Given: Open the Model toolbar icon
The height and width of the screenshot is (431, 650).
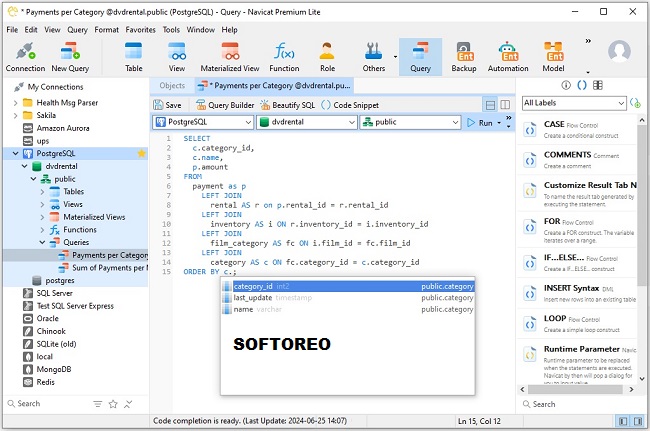Looking at the screenshot, I should [553, 57].
